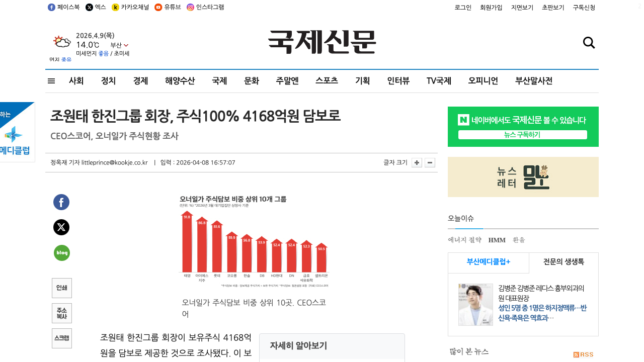Share article on X
The width and height of the screenshot is (644, 362).
click(x=61, y=227)
